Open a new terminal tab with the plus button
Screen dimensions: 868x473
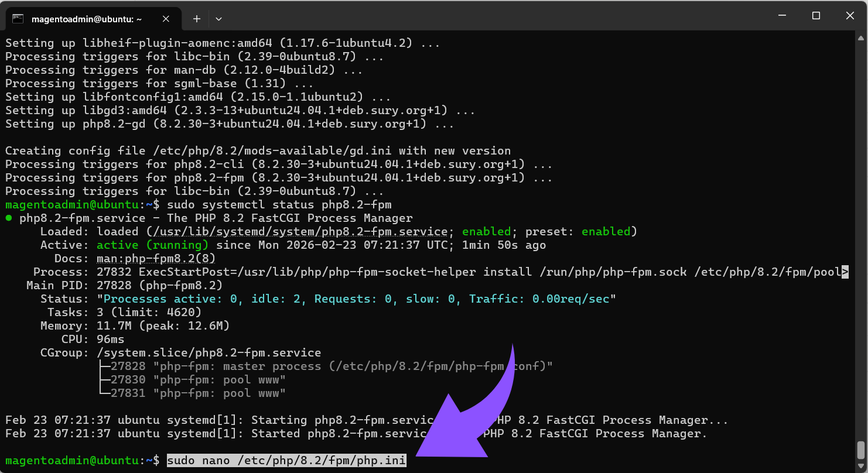click(196, 18)
